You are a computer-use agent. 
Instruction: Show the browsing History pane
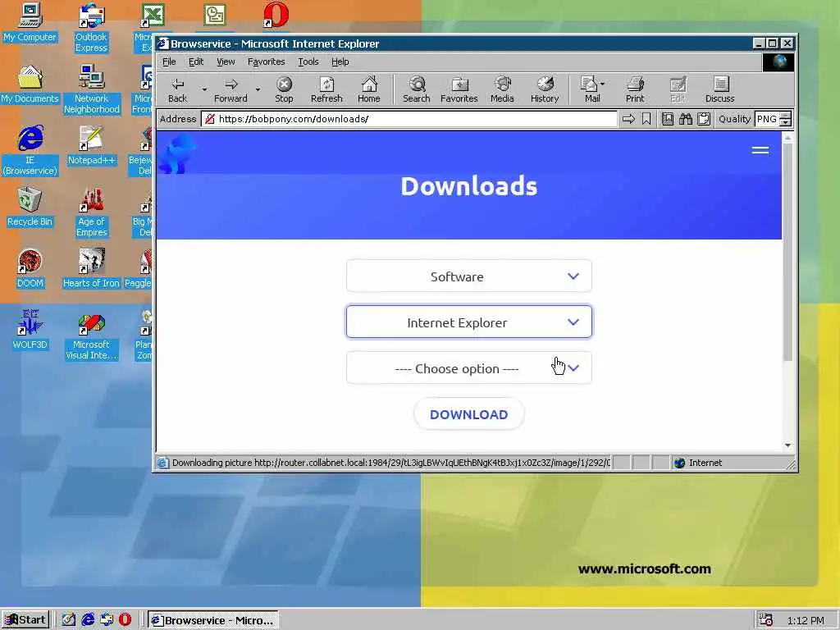pos(545,89)
